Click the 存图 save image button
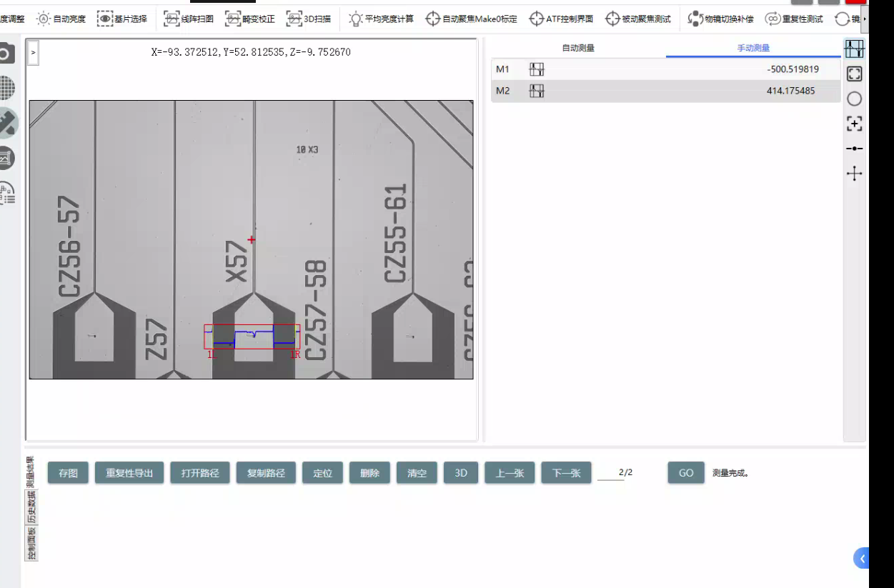Screen dimensions: 894x588 [68, 473]
